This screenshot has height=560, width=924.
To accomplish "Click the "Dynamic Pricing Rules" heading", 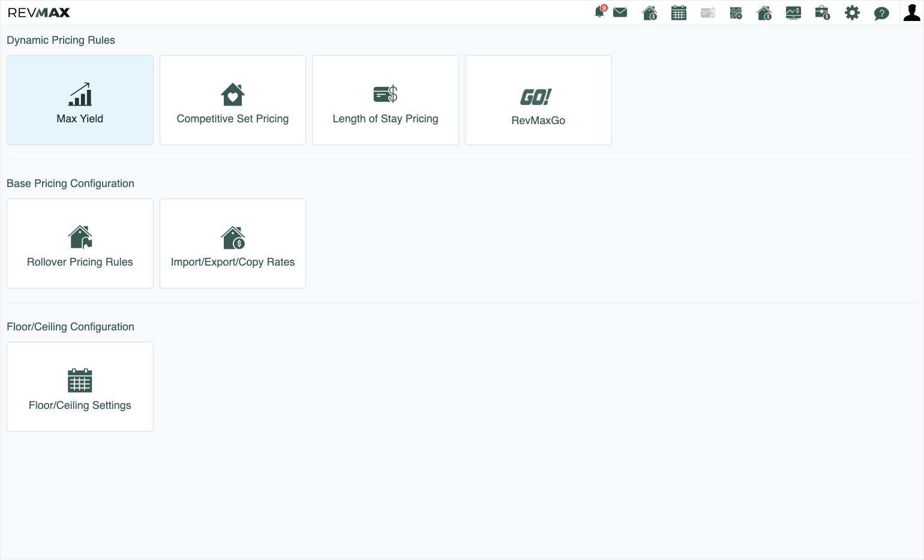I will click(61, 40).
